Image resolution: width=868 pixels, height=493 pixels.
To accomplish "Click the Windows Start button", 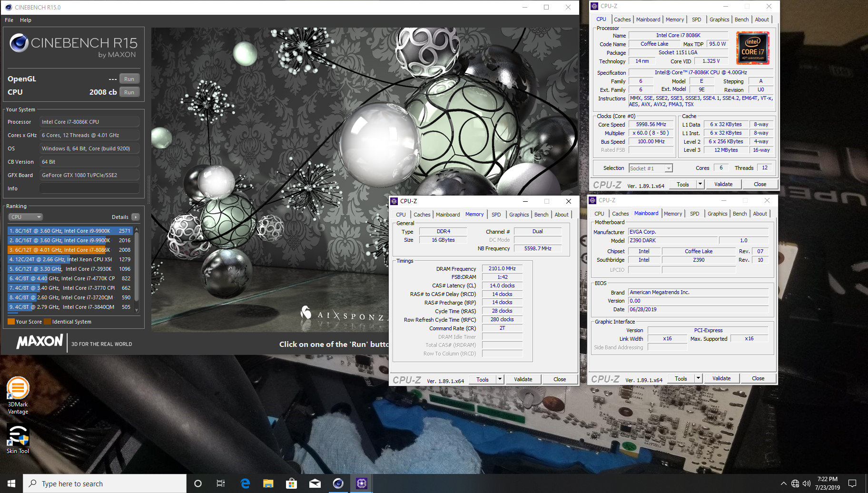I will pos(11,483).
